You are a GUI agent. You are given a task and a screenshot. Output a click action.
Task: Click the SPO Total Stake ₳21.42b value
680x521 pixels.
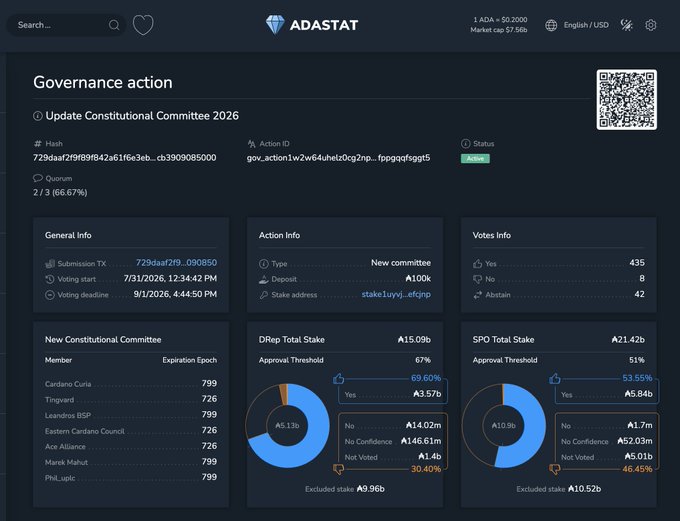(628, 340)
